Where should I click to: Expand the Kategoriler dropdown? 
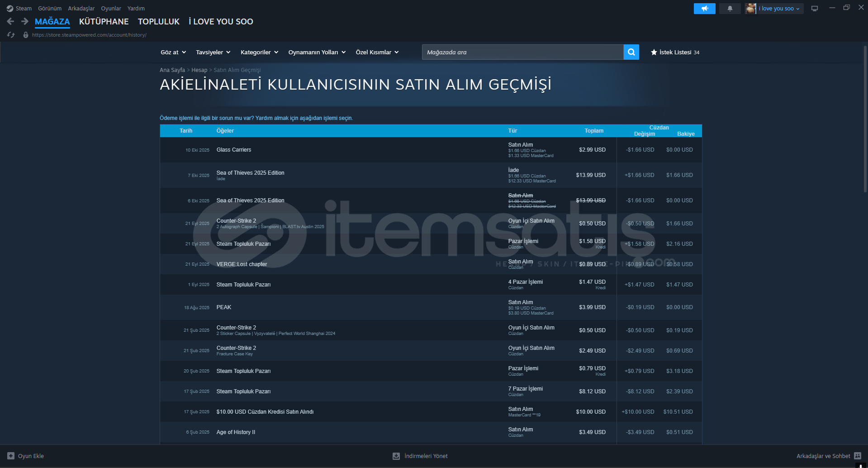259,52
